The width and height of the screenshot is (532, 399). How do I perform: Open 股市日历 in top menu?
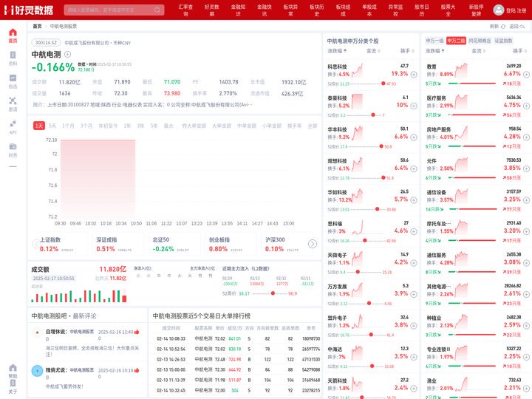tap(422, 10)
